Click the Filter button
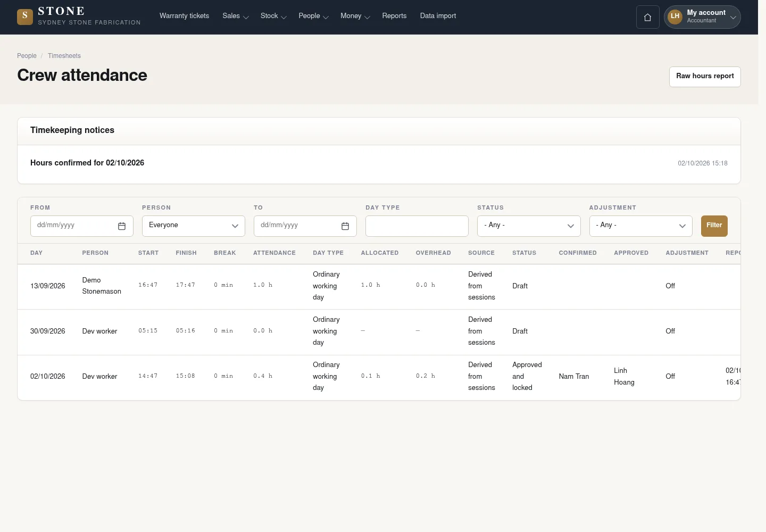Viewport: 766px width, 532px height. (x=714, y=226)
